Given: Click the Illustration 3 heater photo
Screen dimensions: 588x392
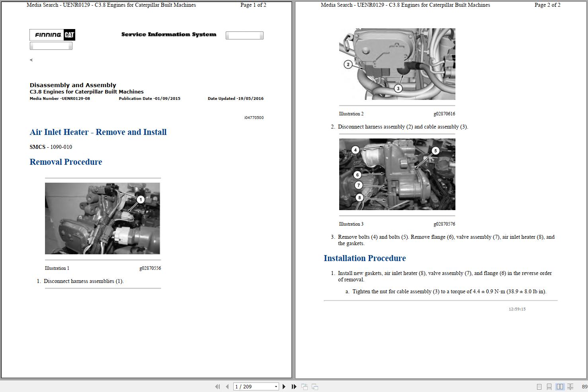Looking at the screenshot, I should coord(397,174).
